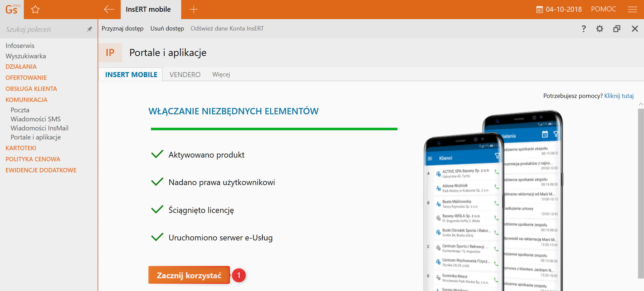Select the InsERT mobile tab
Viewport: 644px width, 291px height.
tap(151, 9)
